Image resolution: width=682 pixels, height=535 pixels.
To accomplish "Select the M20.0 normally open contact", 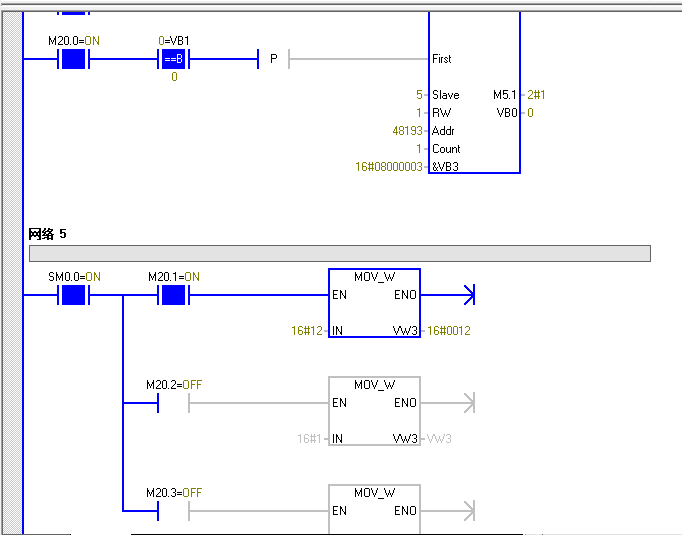I will pos(74,59).
